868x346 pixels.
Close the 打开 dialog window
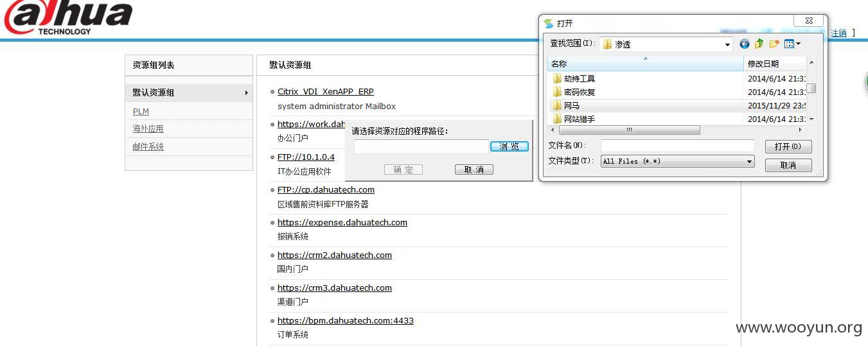click(809, 21)
